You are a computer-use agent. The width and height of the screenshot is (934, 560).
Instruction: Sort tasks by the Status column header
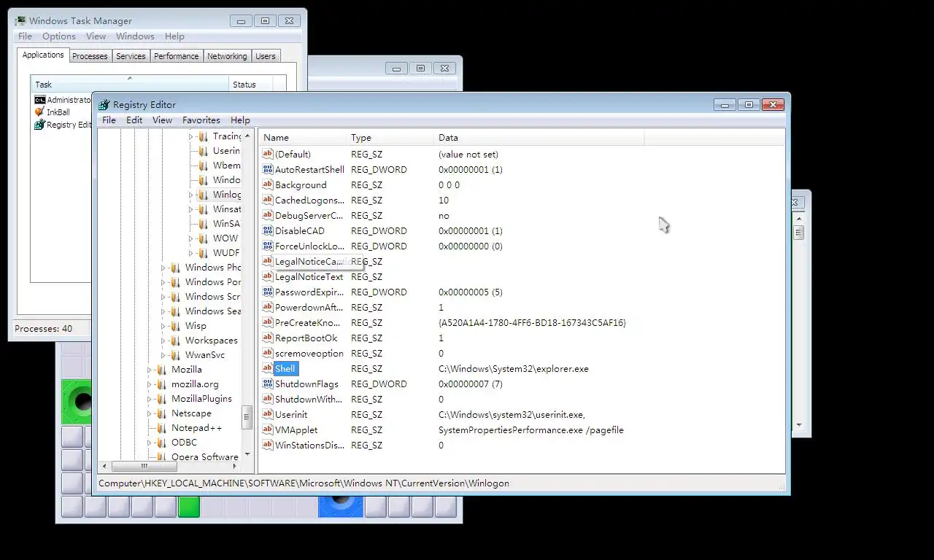(251, 84)
